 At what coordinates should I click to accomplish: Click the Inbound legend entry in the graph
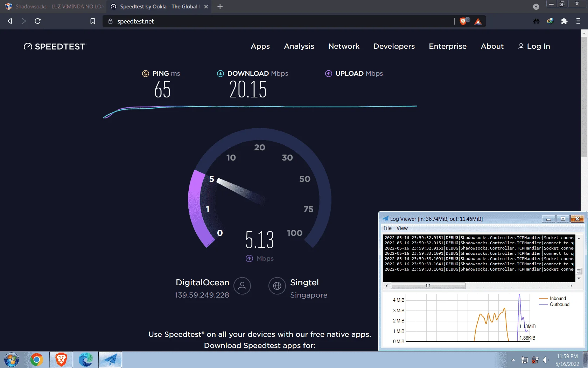pos(553,299)
